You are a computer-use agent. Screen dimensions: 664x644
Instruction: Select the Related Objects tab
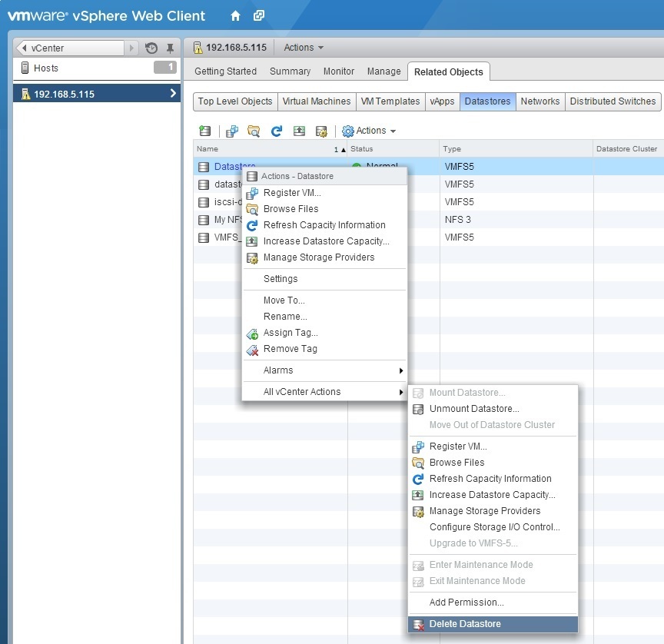449,72
